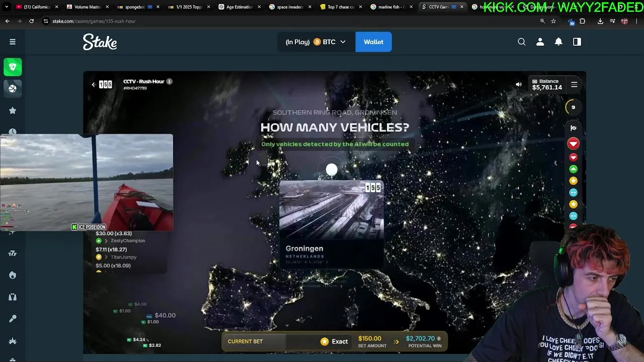This screenshot has width=644, height=362.
Task: Click the Stake logo
Action: (x=100, y=42)
